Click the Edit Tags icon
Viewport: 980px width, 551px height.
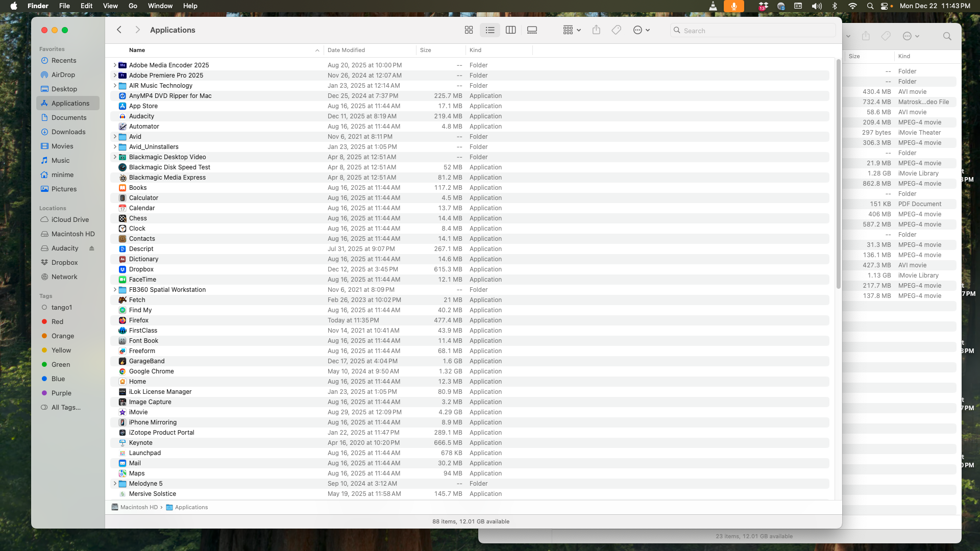[x=617, y=30]
